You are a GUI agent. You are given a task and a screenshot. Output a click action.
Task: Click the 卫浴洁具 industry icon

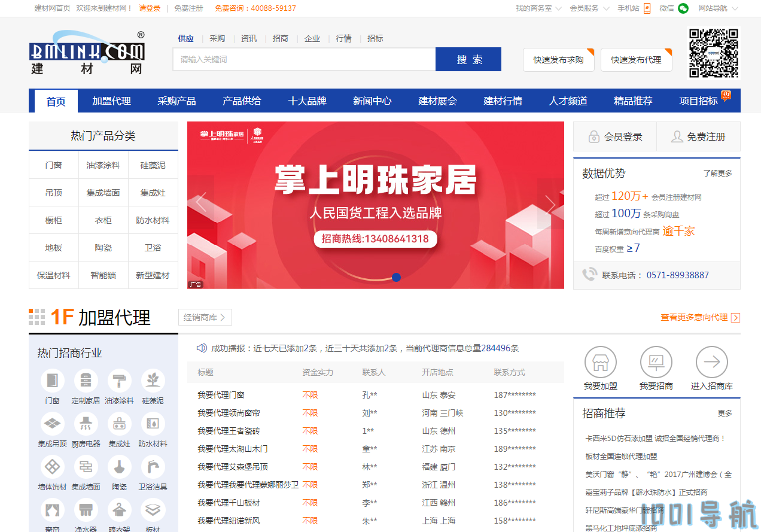click(153, 466)
